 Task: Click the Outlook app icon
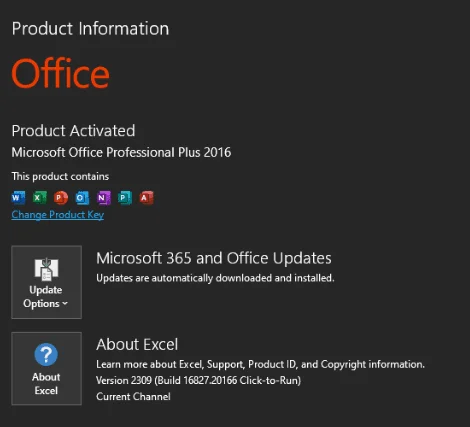82,198
